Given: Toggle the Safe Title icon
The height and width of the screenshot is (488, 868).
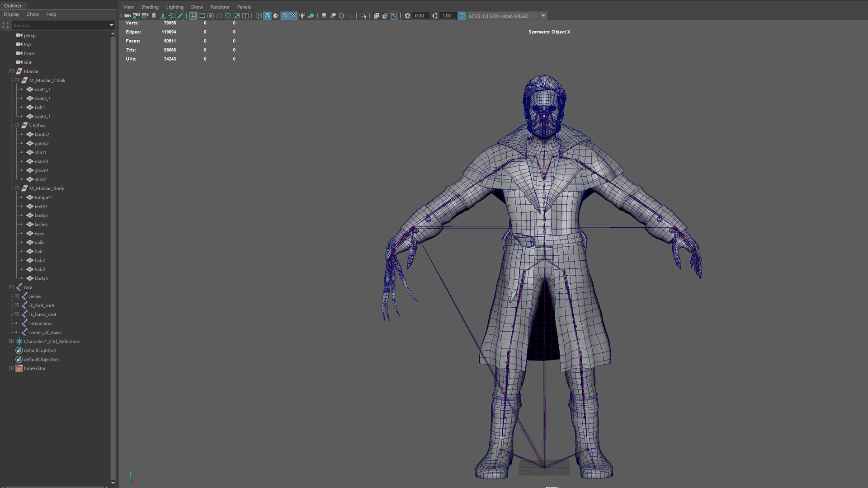Looking at the screenshot, I should pyautogui.click(x=245, y=16).
